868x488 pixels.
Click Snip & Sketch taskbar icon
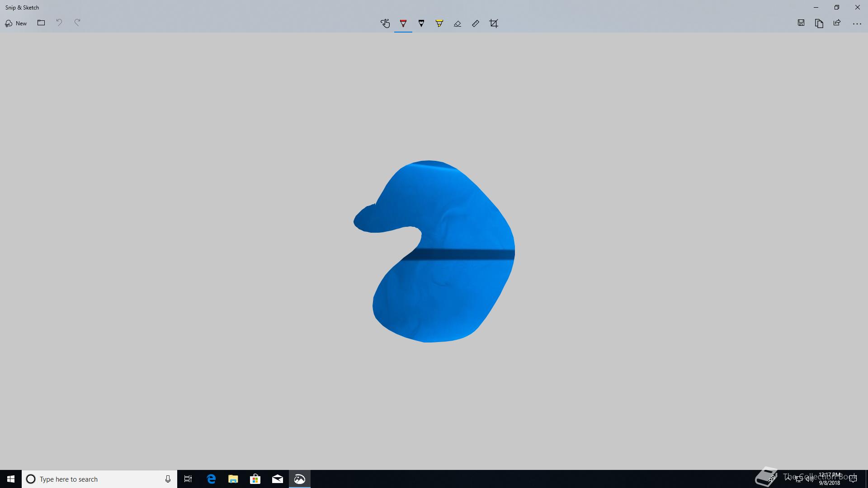[x=300, y=479]
